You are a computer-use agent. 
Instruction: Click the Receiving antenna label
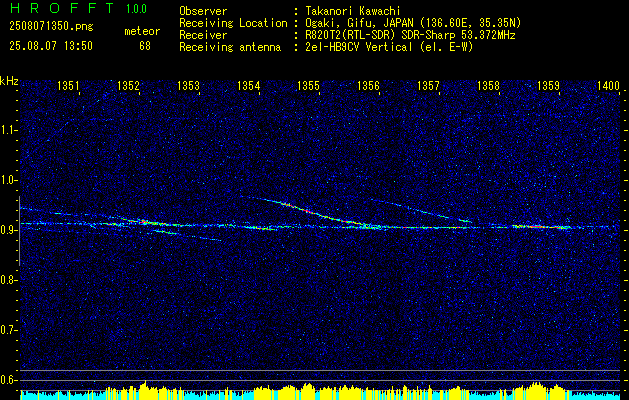[x=230, y=47]
